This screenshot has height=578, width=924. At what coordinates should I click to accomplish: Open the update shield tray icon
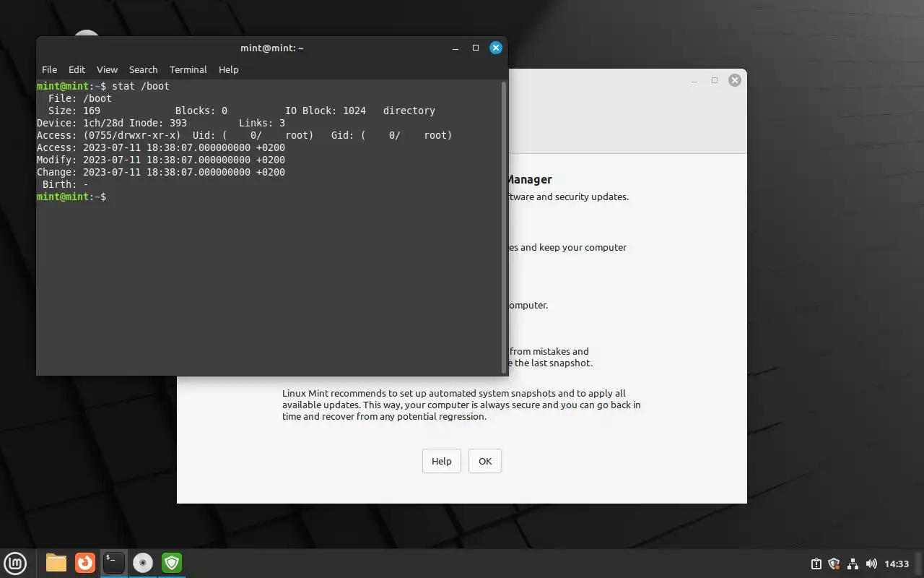coord(834,564)
